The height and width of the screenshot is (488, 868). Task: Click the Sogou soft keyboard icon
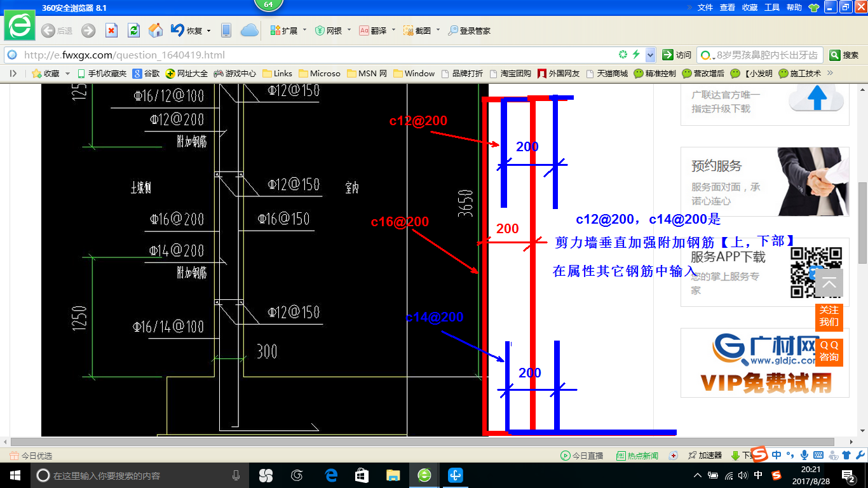[x=818, y=455]
